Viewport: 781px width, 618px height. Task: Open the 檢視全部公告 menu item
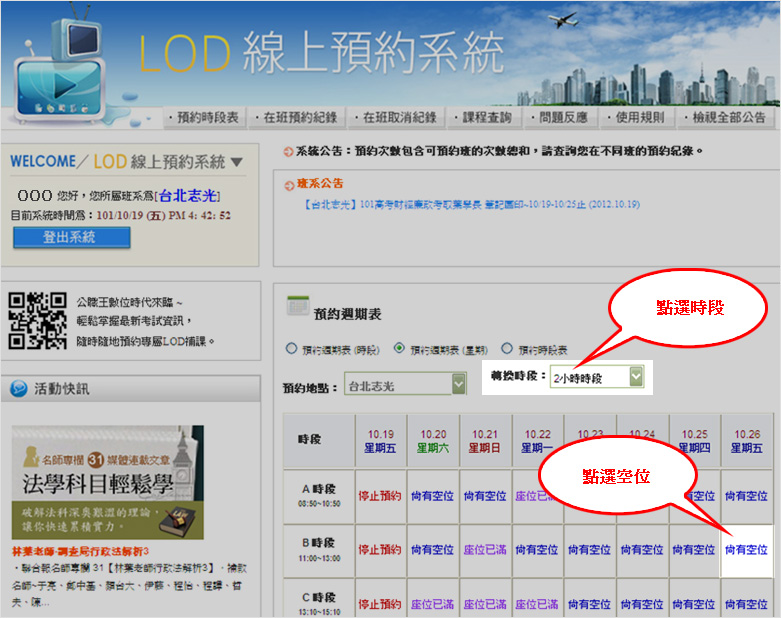tap(725, 118)
